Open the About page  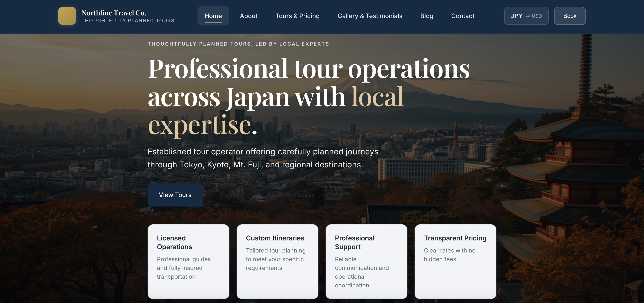click(248, 16)
